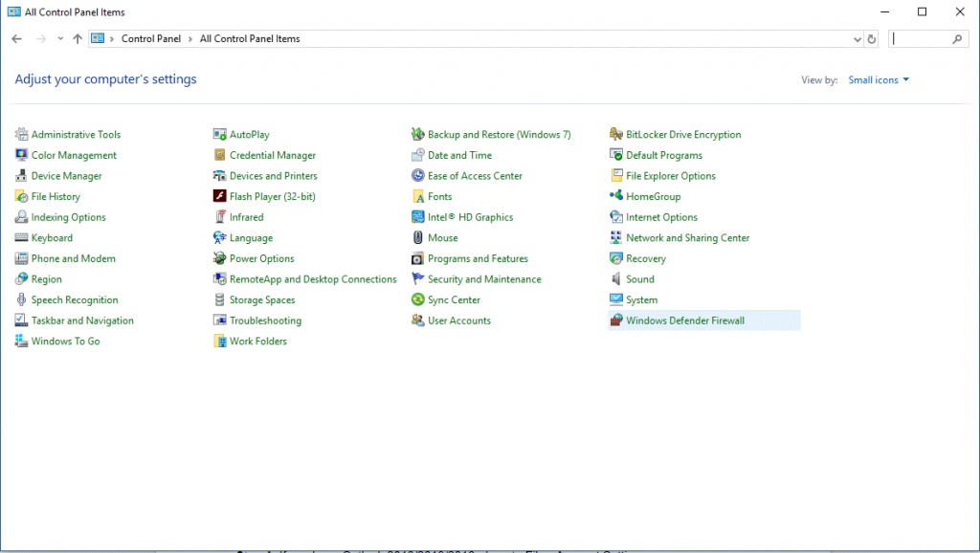The height and width of the screenshot is (553, 980).
Task: Open Devices and Printers link
Action: [x=273, y=176]
